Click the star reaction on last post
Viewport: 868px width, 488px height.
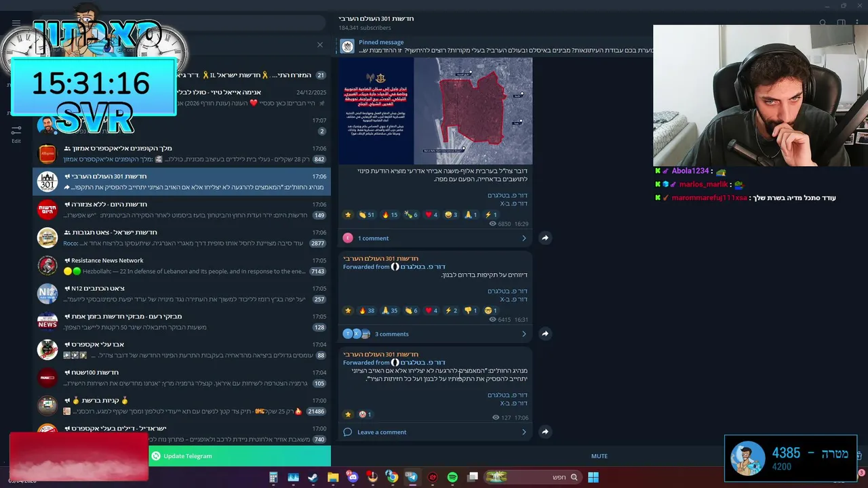pos(348,414)
